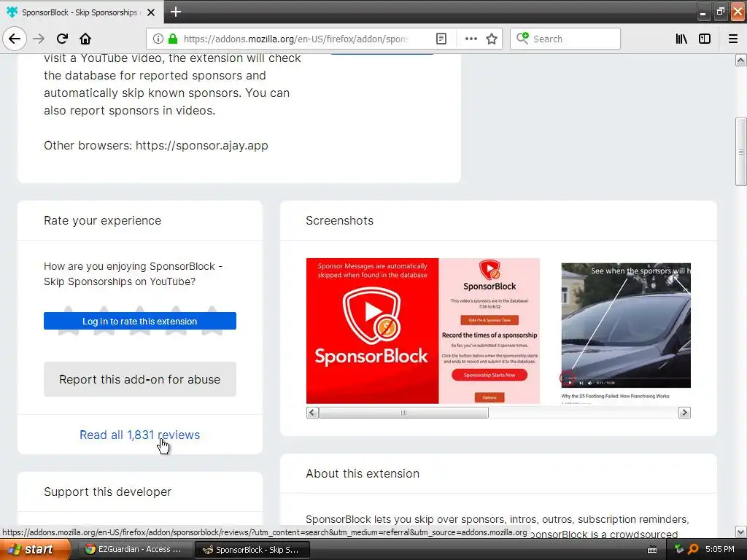
Task: Click the About this extension heading
Action: click(363, 473)
